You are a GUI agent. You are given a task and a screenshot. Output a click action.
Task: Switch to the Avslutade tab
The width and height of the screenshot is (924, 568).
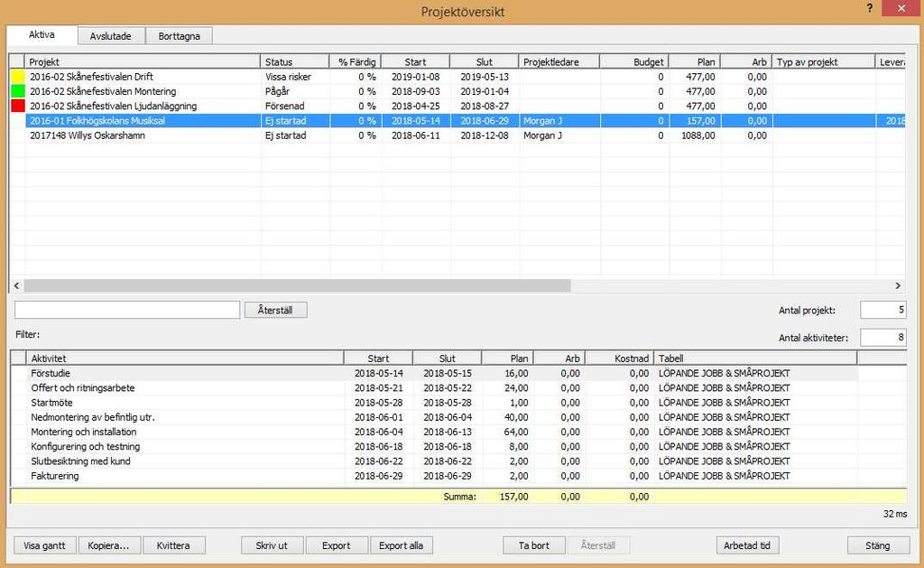(x=111, y=36)
